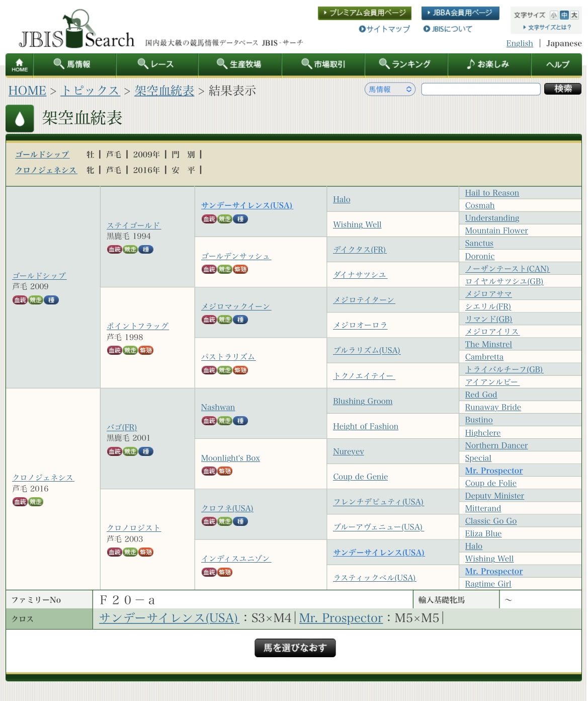Viewport: 588px width, 701px height.
Task: Open the ランキング navigation menu
Action: coord(405,64)
